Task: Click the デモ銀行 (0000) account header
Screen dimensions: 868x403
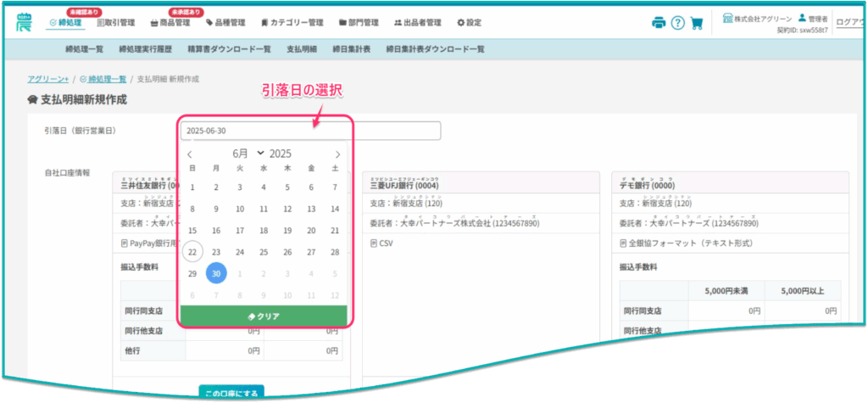Action: point(730,182)
